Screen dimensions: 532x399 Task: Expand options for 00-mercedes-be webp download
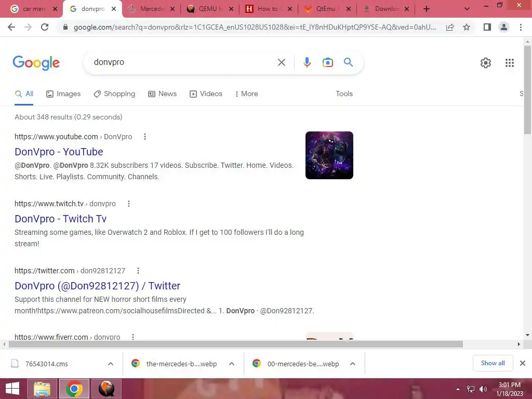click(353, 364)
